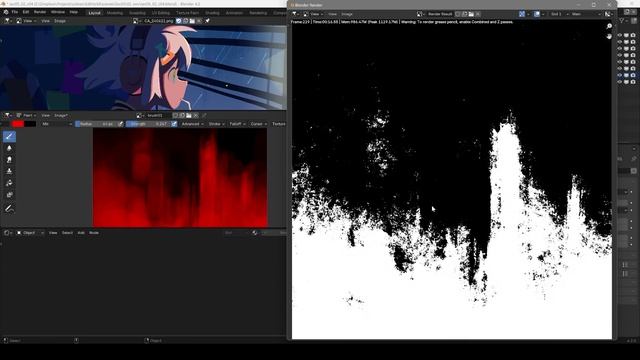Switch to the Texture Paint workspace tab

coord(188,13)
